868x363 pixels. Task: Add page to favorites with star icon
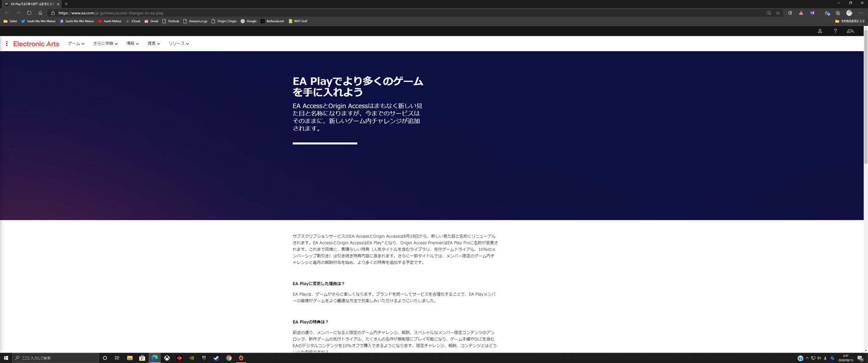778,13
